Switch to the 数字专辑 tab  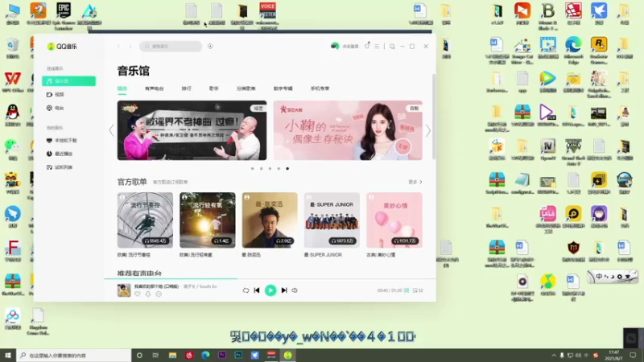(283, 88)
